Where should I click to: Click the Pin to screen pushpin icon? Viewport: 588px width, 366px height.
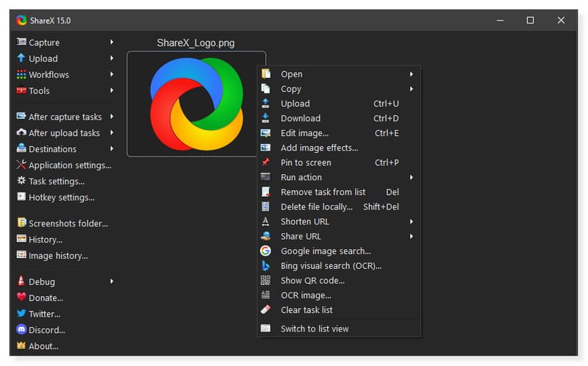pos(265,162)
